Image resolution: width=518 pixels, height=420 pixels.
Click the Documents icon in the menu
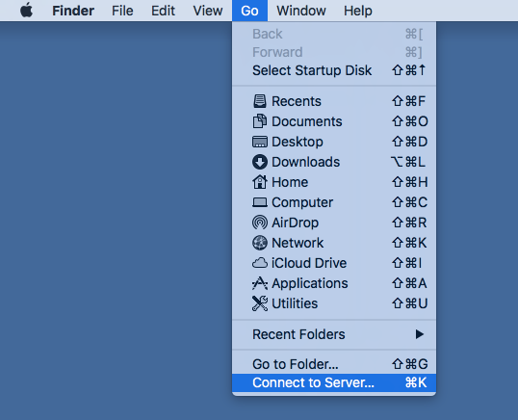pyautogui.click(x=260, y=121)
